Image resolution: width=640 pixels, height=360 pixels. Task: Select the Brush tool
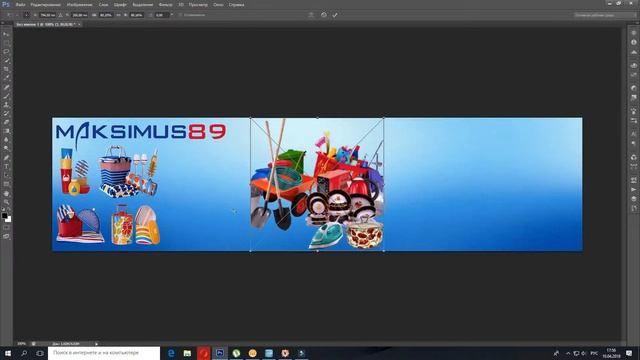tap(6, 96)
